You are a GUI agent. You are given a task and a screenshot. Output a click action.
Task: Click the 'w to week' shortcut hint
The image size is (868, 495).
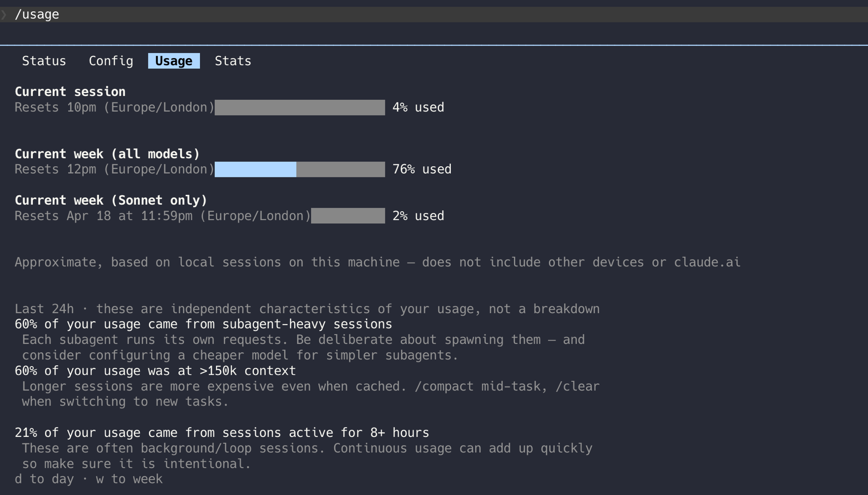pyautogui.click(x=128, y=479)
